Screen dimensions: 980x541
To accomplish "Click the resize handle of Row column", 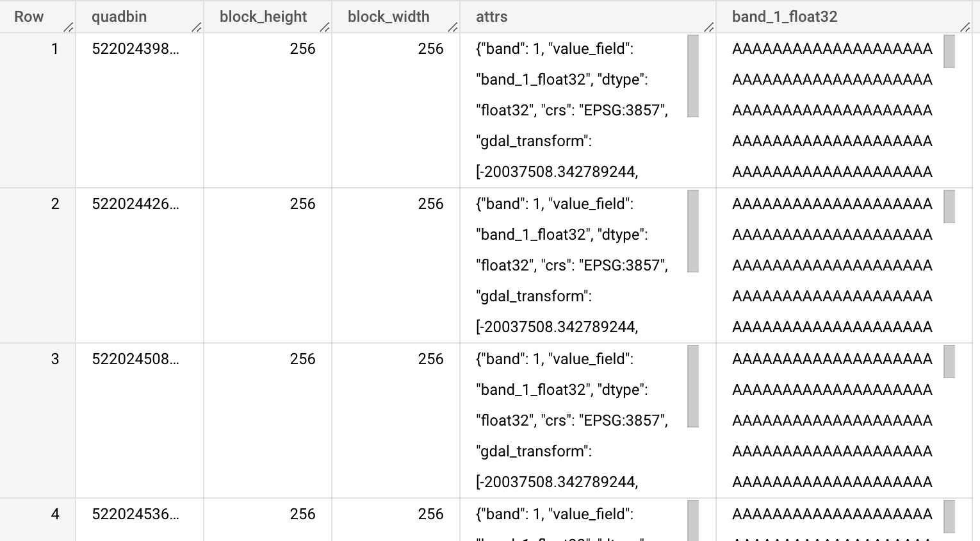I will (x=69, y=27).
